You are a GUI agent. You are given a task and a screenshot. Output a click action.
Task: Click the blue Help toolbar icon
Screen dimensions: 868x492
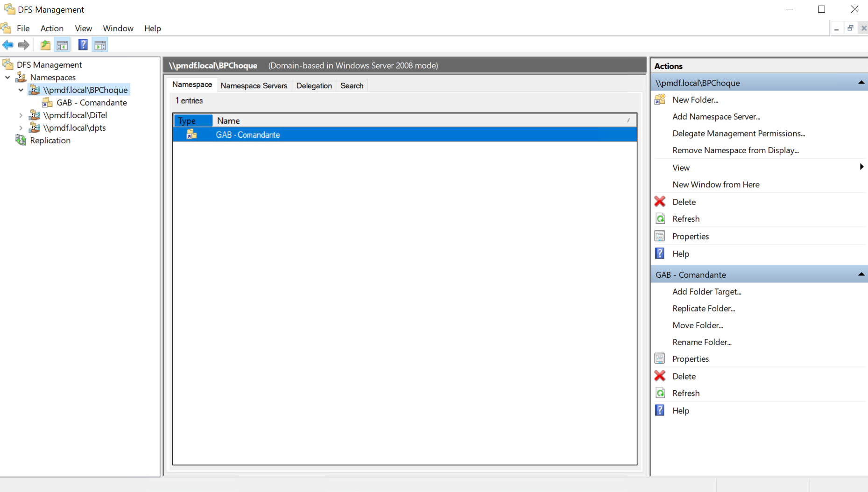83,45
